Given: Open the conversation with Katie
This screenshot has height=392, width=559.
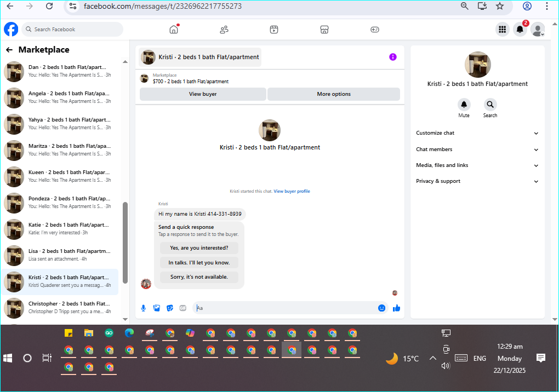Looking at the screenshot, I should click(x=60, y=229).
